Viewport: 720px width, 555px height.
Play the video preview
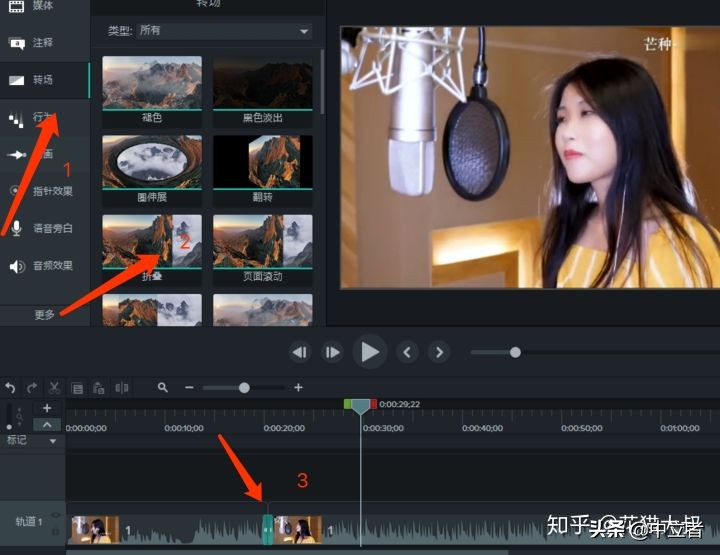370,352
